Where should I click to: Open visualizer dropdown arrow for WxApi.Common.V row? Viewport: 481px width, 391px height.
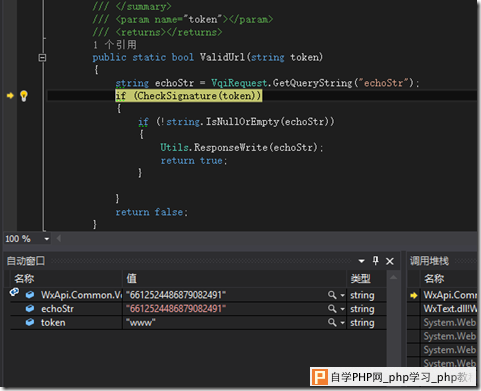point(342,296)
